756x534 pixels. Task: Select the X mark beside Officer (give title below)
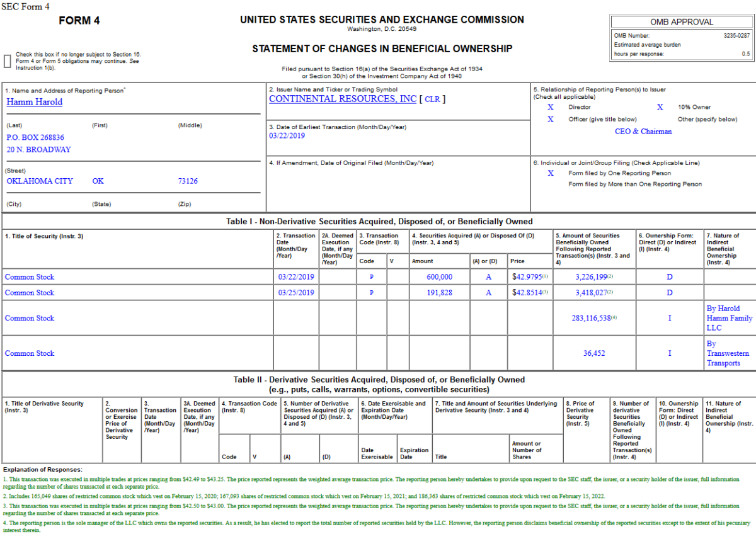point(551,119)
